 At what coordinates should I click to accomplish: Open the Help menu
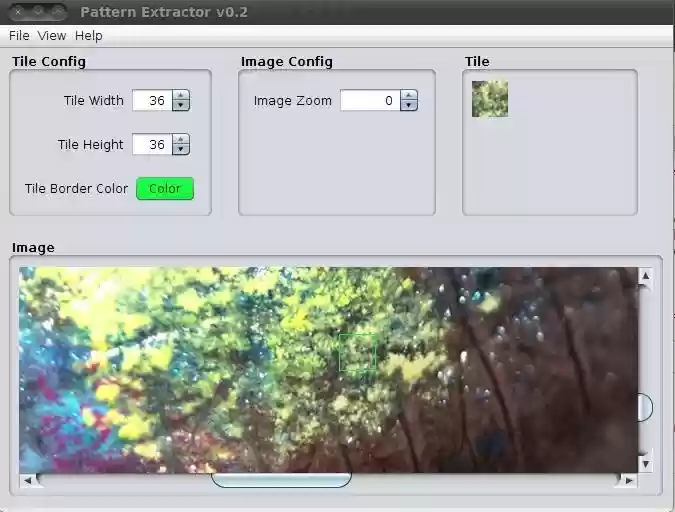[x=89, y=36]
